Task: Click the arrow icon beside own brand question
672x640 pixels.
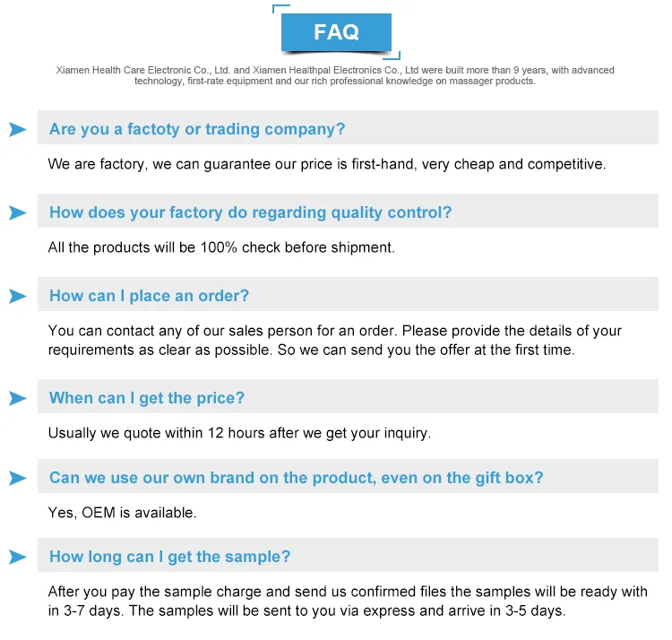Action: pos(17,478)
